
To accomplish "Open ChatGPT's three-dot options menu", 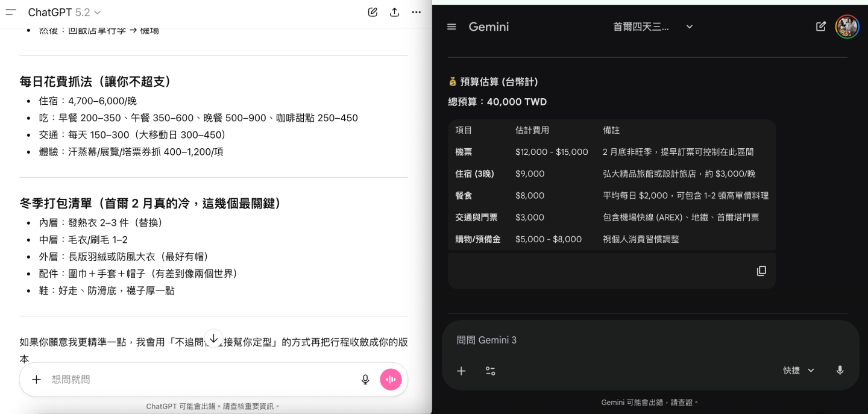I will [416, 11].
